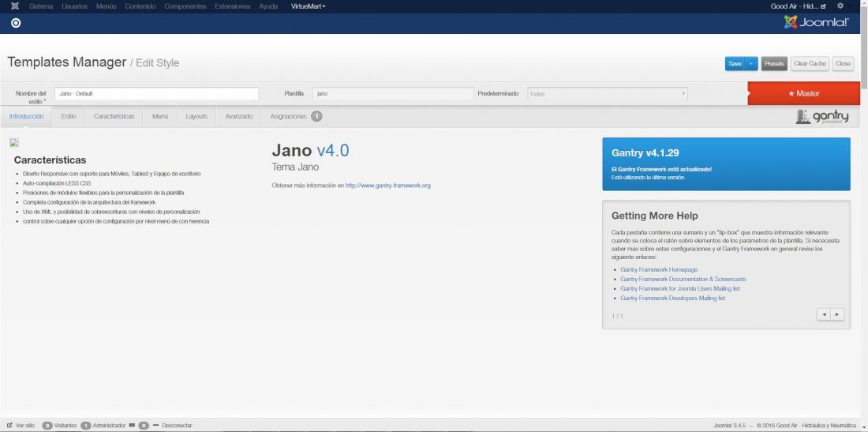Image resolution: width=868 pixels, height=432 pixels.
Task: Click the Close button
Action: tap(843, 64)
